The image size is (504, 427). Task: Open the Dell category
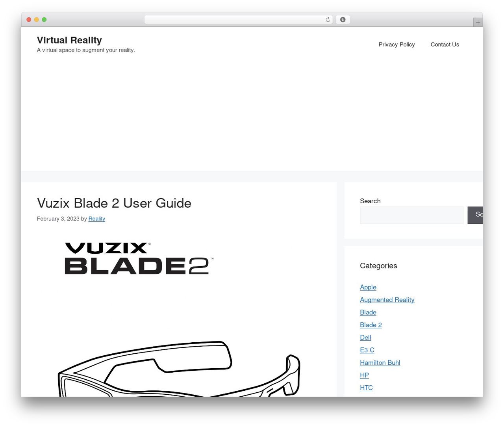[x=365, y=338]
